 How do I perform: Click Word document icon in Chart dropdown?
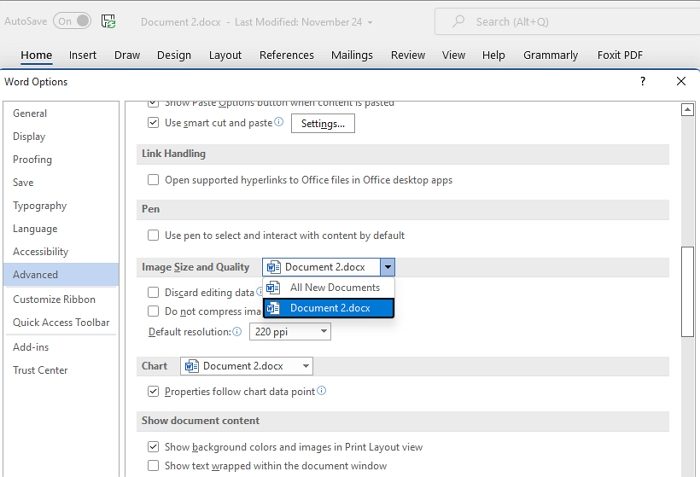[192, 366]
